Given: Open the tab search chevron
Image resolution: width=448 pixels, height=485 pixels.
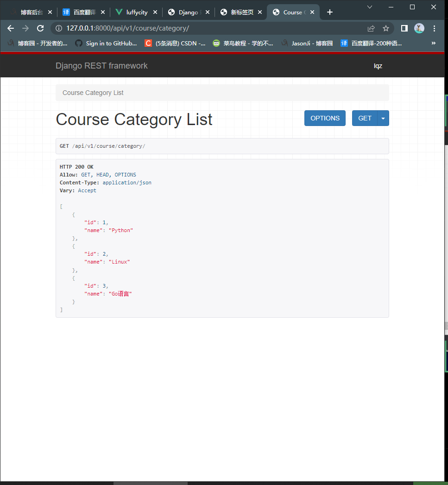Looking at the screenshot, I should (369, 7).
